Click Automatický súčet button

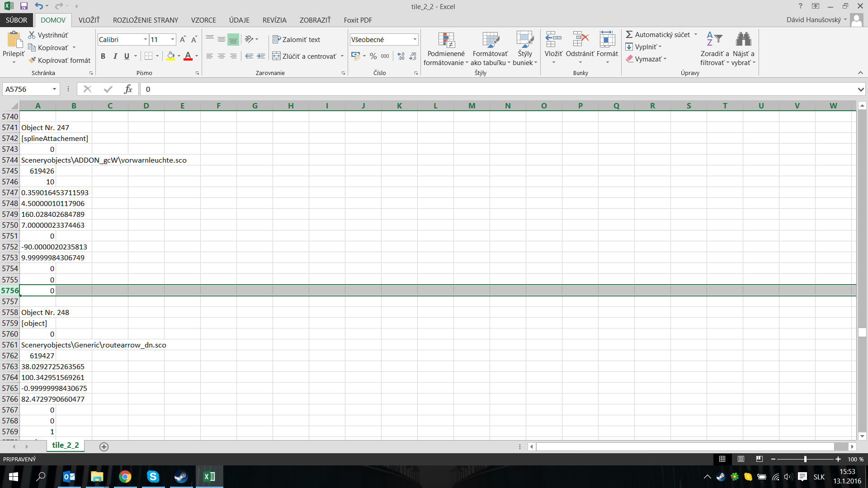tap(658, 35)
